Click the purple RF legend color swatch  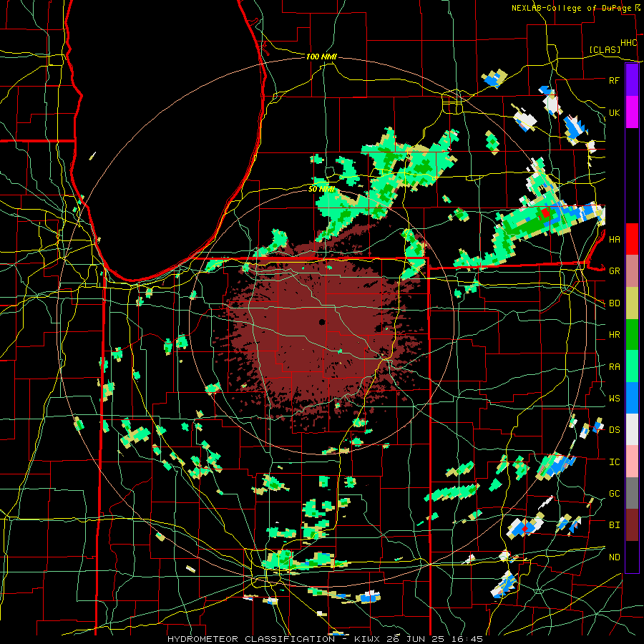click(632, 80)
